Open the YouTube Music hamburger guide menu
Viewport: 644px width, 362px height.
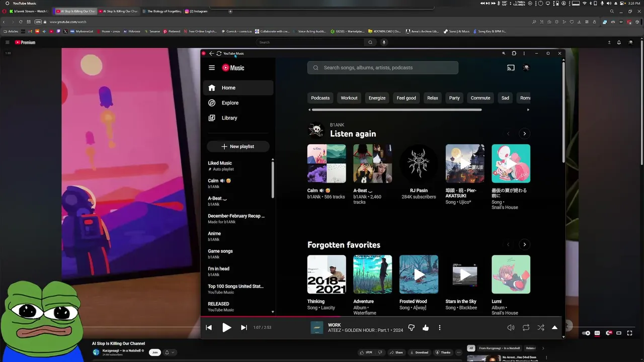212,68
